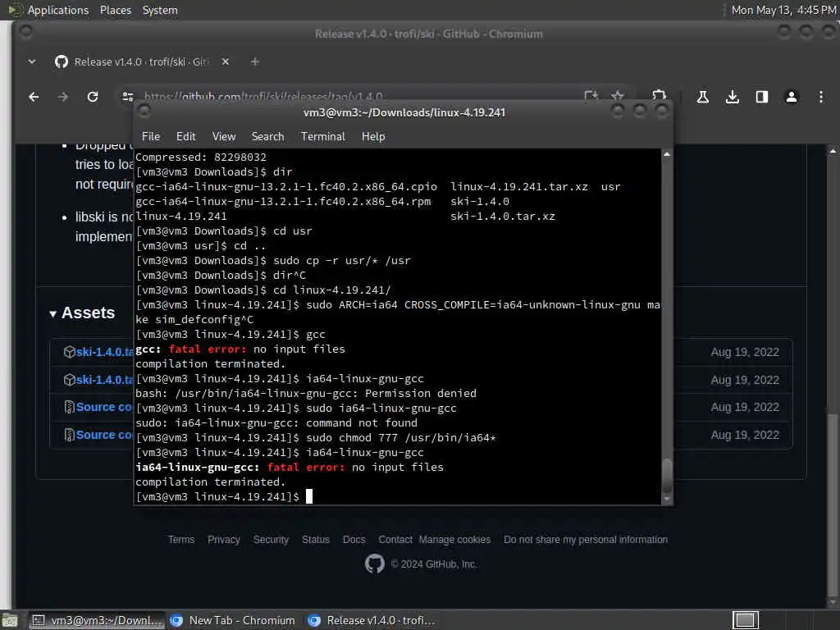Viewport: 840px width, 630px height.
Task: Open Chromium downloads icon
Action: coord(733,97)
